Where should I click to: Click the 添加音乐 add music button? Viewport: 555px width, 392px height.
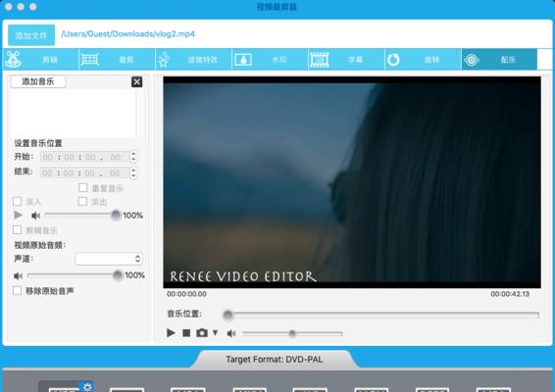tap(38, 81)
